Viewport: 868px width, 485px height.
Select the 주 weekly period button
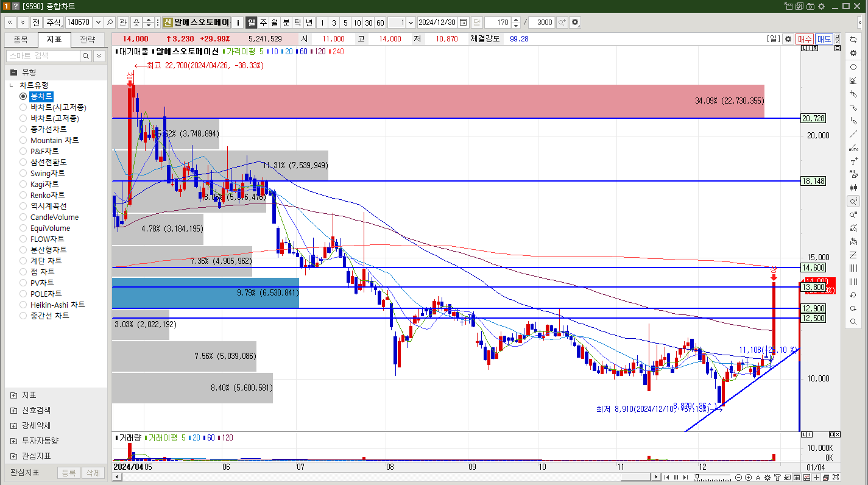click(263, 23)
